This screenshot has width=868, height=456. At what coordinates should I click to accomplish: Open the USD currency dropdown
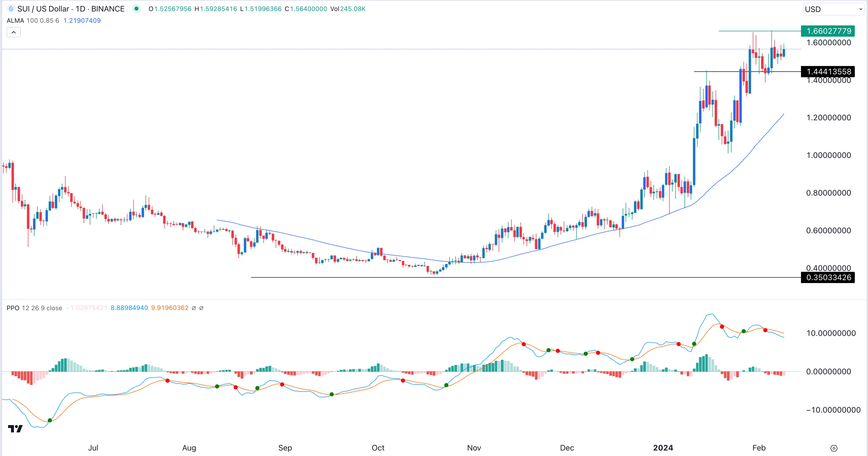[x=833, y=9]
